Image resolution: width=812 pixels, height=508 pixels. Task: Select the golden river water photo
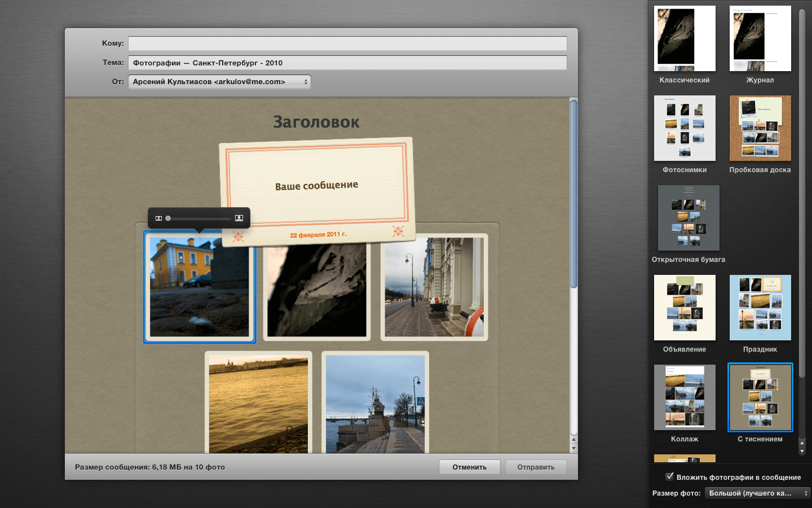(x=258, y=403)
